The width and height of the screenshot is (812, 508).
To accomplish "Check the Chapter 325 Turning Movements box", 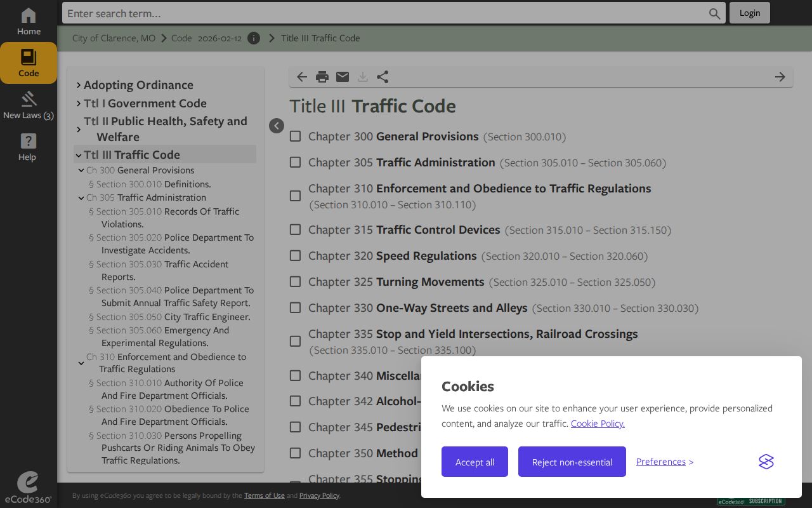I will pos(295,282).
